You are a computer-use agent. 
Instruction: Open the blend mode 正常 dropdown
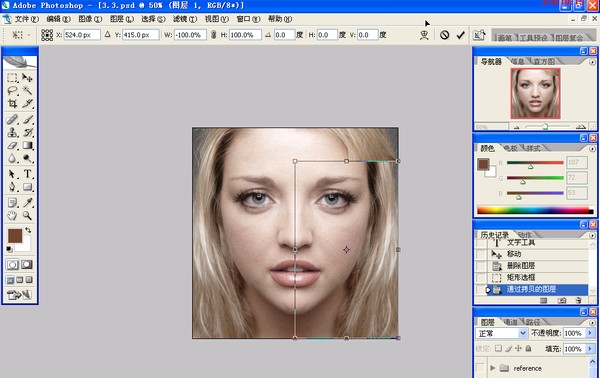coord(502,334)
